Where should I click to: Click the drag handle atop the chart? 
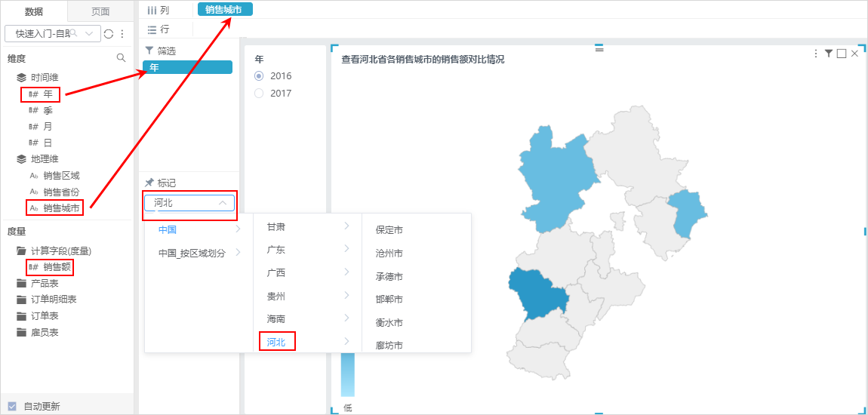pyautogui.click(x=599, y=48)
